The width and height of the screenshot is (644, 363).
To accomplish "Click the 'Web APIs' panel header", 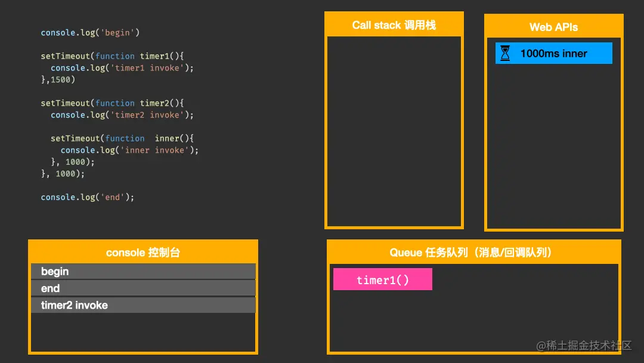I will [553, 27].
